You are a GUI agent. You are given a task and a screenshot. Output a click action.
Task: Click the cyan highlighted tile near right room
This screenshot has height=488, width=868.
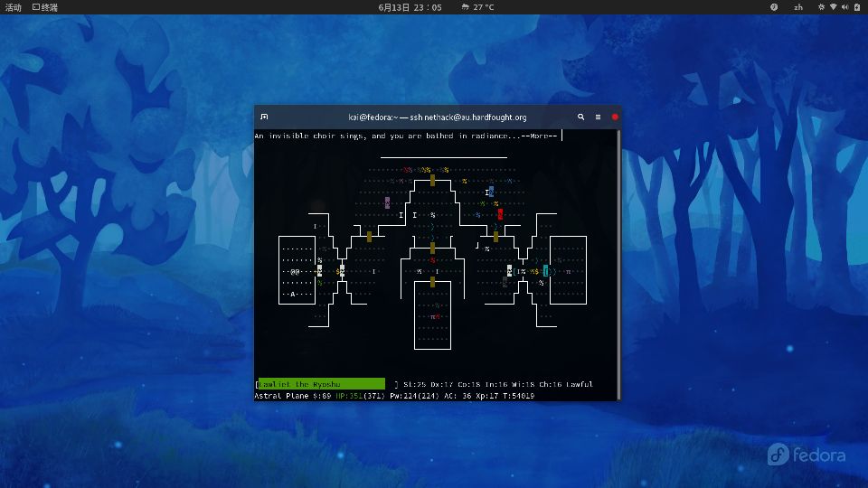pos(546,270)
